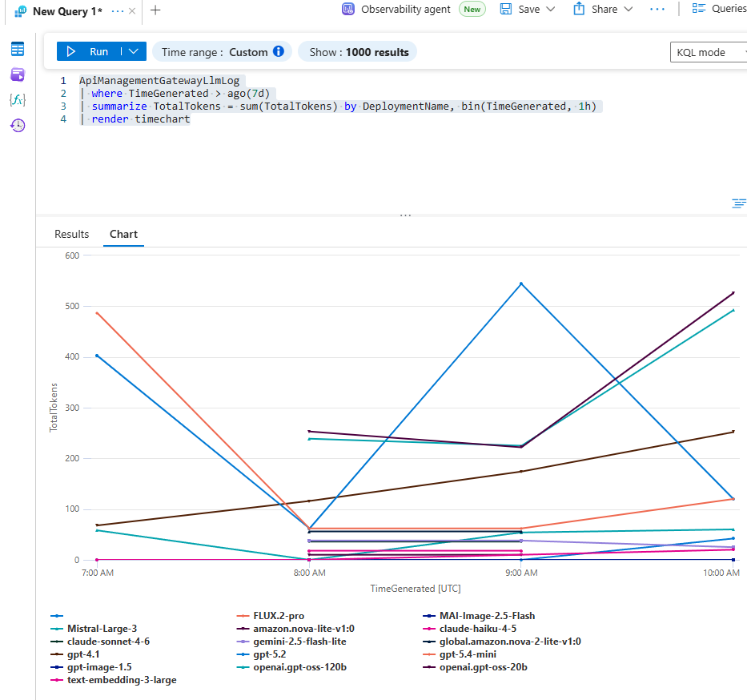
Task: Click the Share label in toolbar
Action: [604, 9]
